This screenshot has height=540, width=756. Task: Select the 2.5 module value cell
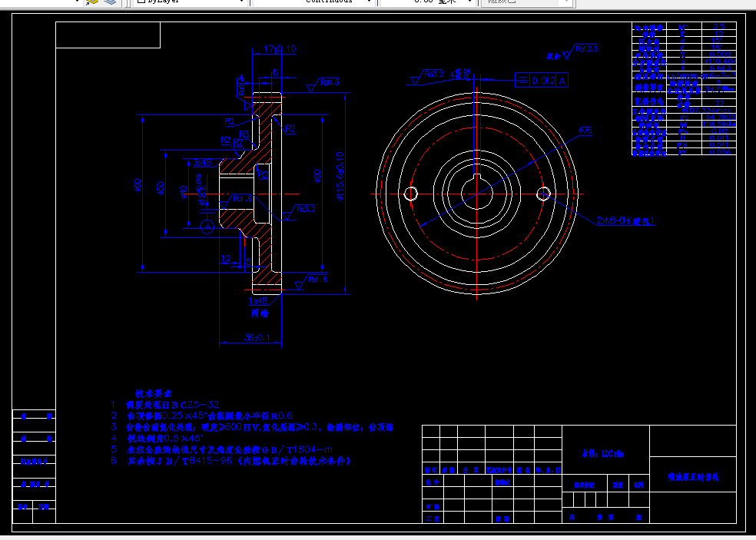point(719,27)
